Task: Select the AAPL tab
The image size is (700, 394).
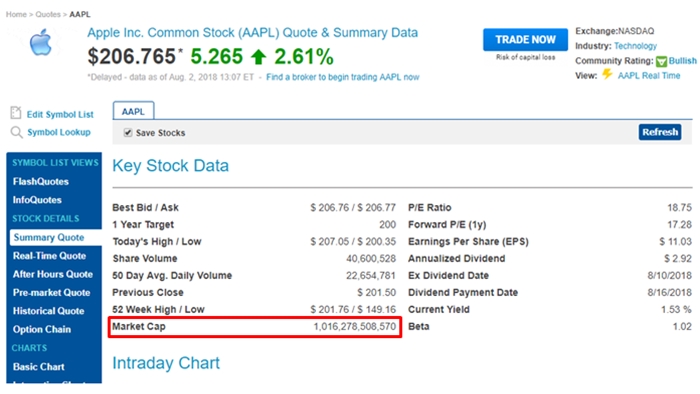Action: (x=133, y=111)
